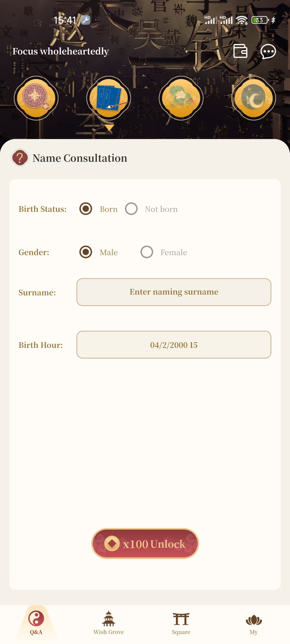Image resolution: width=290 pixels, height=644 pixels.
Task: Open the compass astrology category icon
Action: point(36,98)
